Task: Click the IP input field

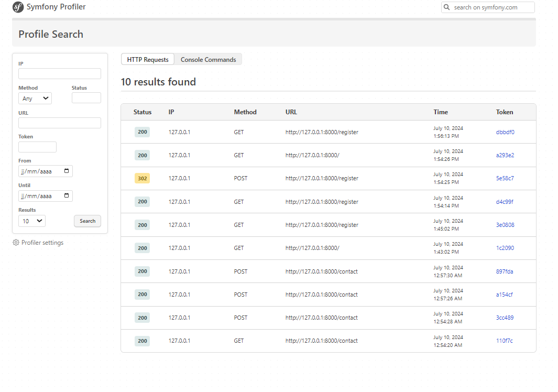Action: tap(59, 73)
